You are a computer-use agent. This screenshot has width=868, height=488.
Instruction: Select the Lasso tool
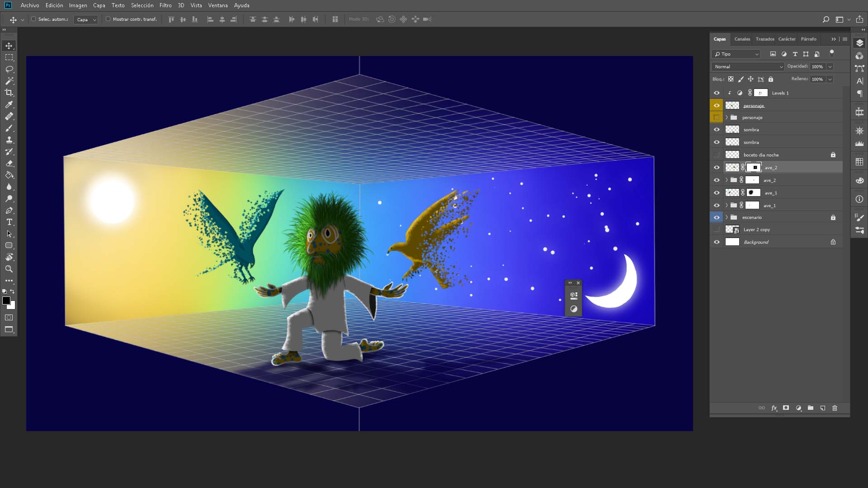9,69
